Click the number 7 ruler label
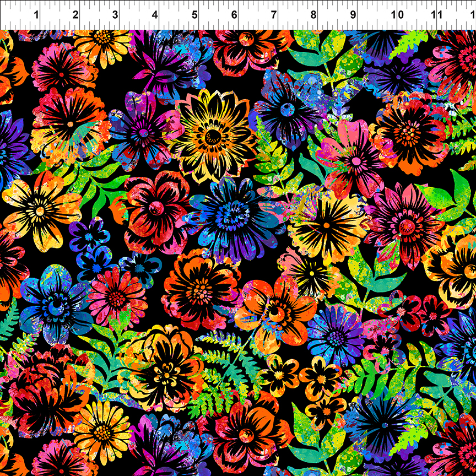The image size is (476, 476). 274,15
